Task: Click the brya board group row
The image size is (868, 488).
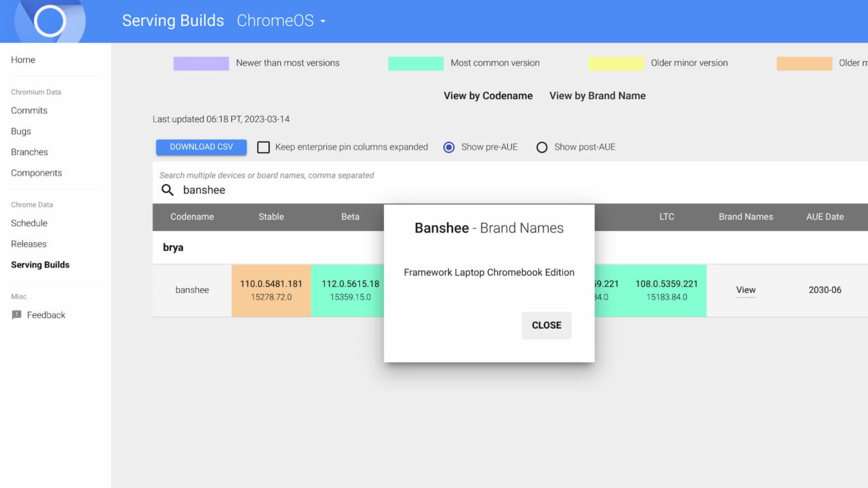Action: 510,247
